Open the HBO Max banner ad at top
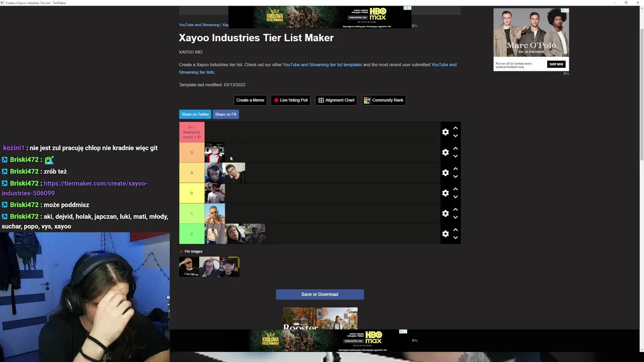 320,17
